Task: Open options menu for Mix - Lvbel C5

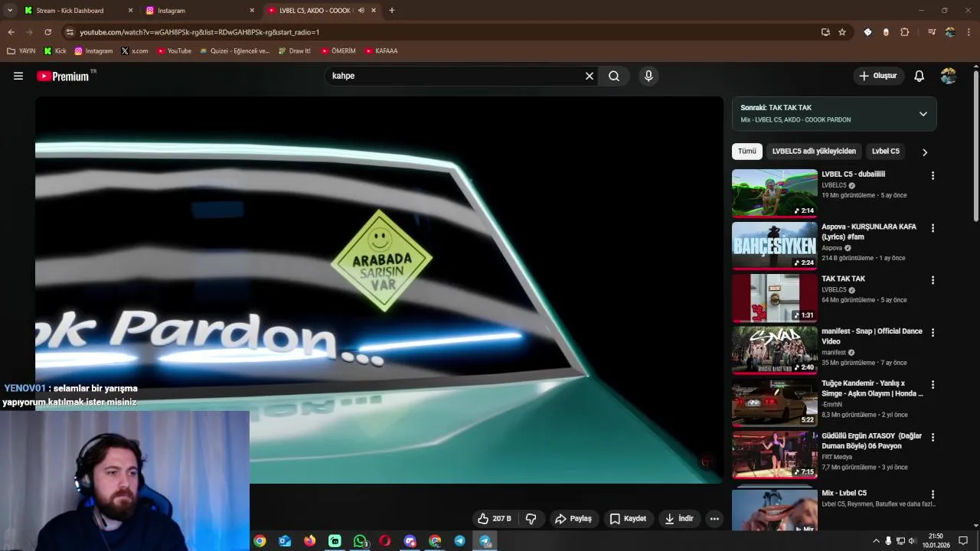Action: [933, 495]
